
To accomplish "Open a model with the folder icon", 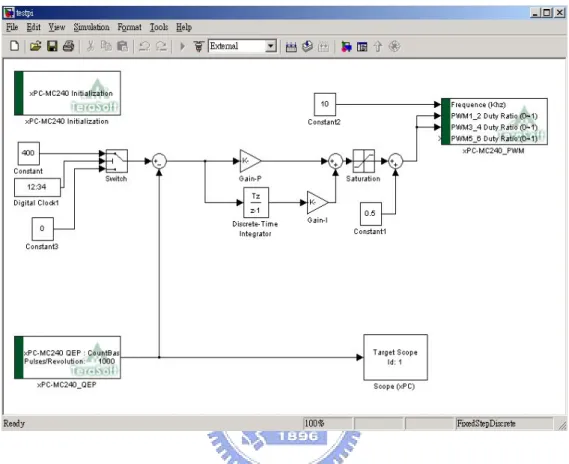I will 35,46.
